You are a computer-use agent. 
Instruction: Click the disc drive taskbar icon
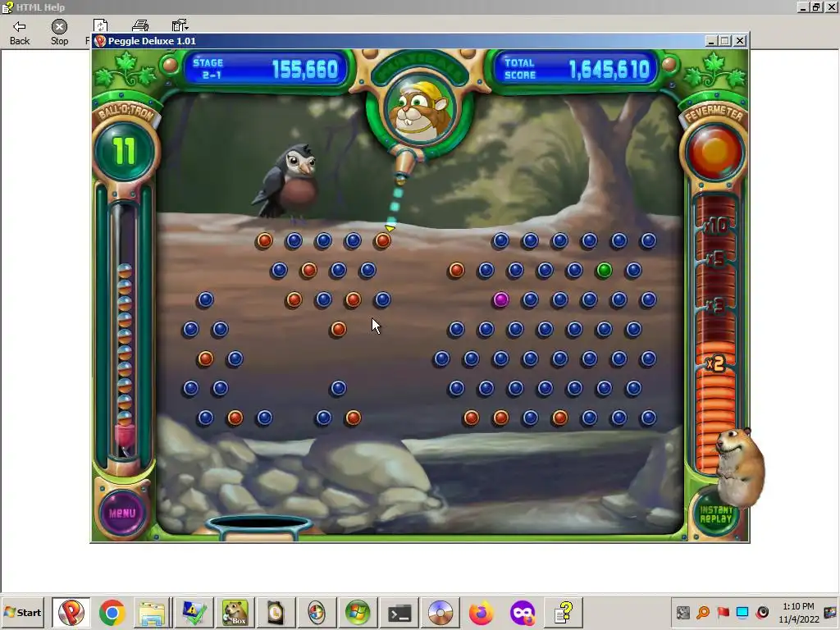click(441, 613)
